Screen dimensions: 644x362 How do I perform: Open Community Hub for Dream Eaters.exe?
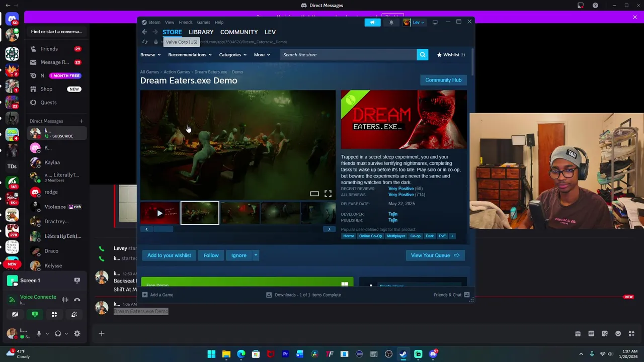[443, 80]
